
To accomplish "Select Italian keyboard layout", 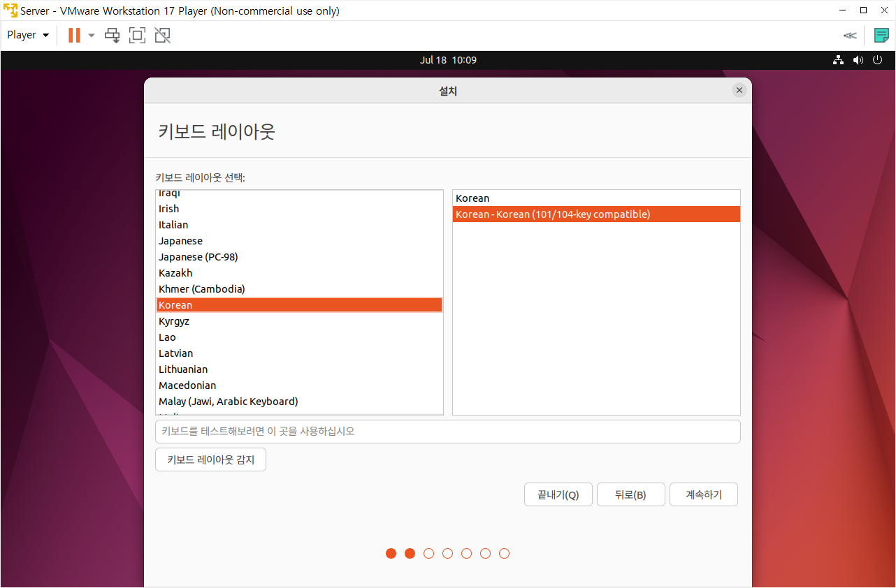I will (x=299, y=225).
